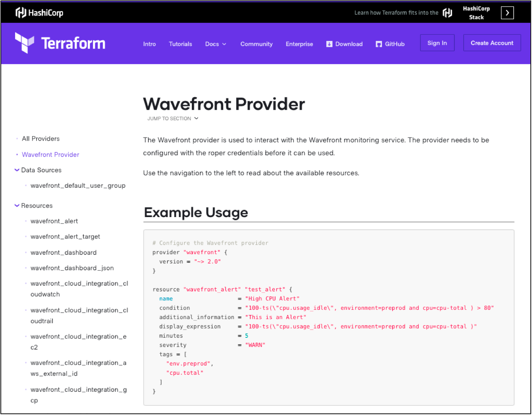The height and width of the screenshot is (415, 532).
Task: Click the arrow button beside HashiCorp Stack
Action: coord(507,13)
